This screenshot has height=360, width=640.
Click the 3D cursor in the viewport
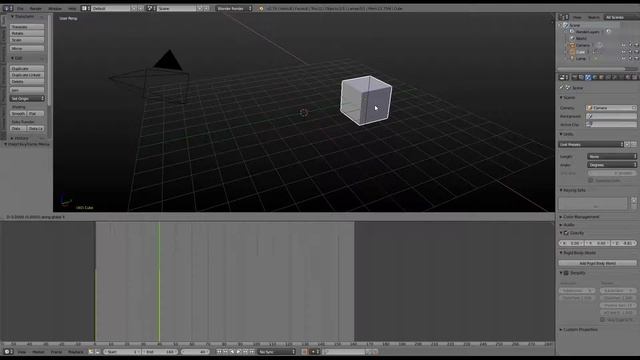[303, 112]
